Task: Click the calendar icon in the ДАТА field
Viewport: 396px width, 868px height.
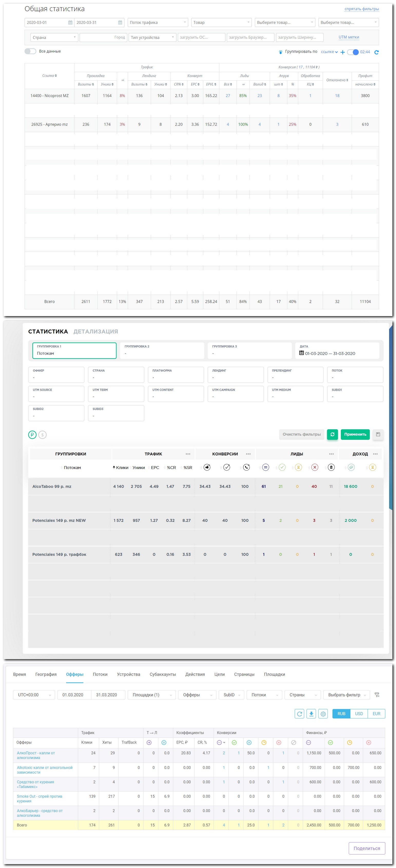Action: 302,353
